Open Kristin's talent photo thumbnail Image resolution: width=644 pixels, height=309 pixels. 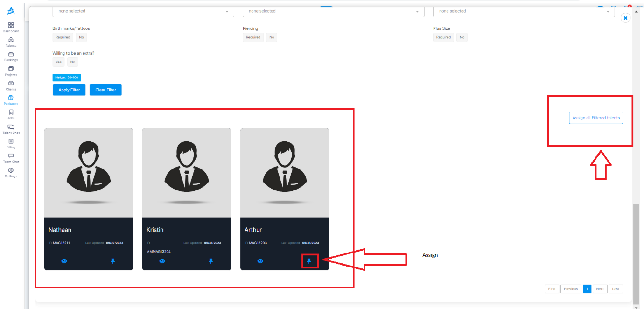click(x=187, y=173)
